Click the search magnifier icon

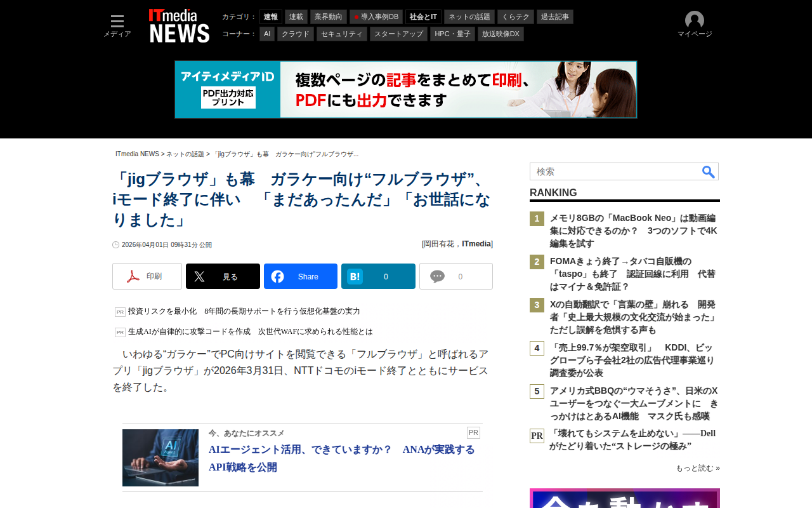coord(708,171)
